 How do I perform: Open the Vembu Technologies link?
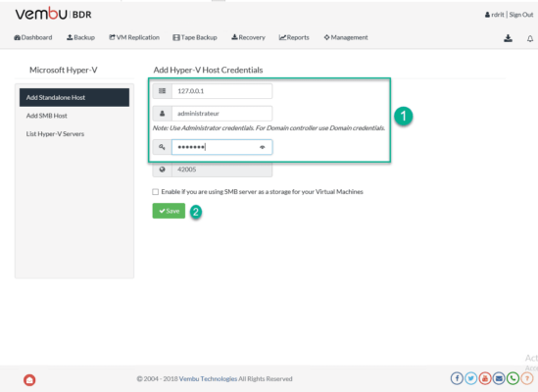pos(208,378)
